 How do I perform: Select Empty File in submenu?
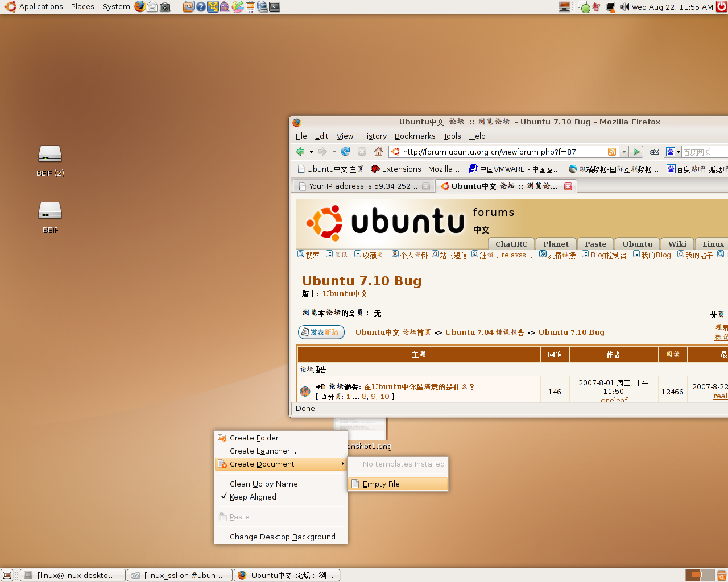pos(398,484)
